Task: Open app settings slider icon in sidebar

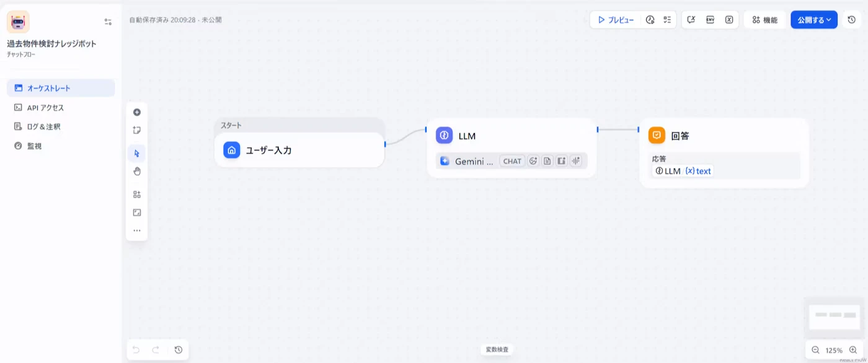Action: tap(108, 22)
